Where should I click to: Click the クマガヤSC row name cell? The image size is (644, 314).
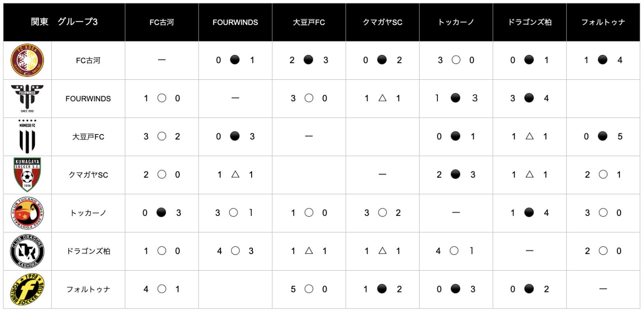pos(88,175)
